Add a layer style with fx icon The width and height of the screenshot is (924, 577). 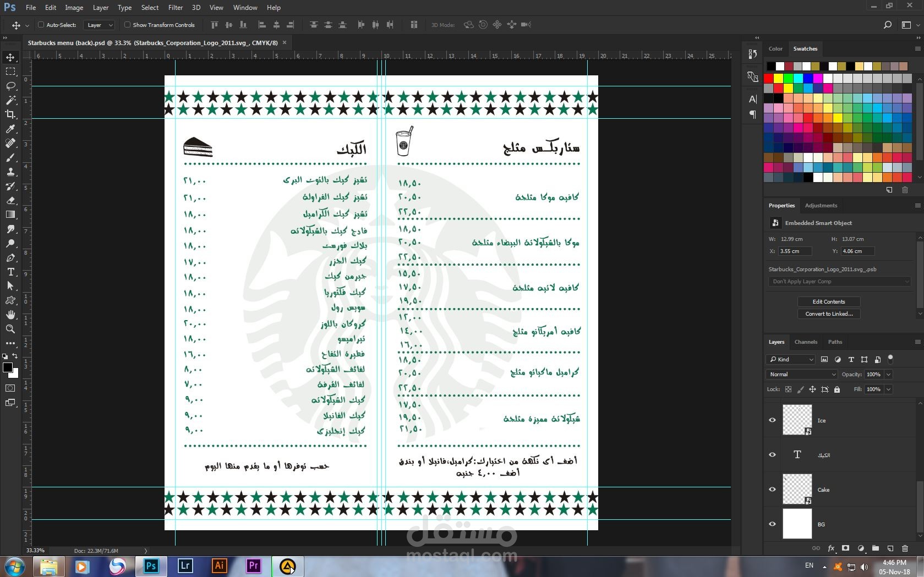[x=831, y=548]
